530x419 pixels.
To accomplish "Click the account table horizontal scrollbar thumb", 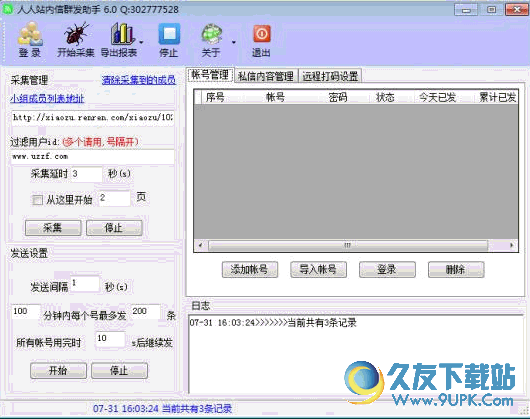I will tap(348, 245).
